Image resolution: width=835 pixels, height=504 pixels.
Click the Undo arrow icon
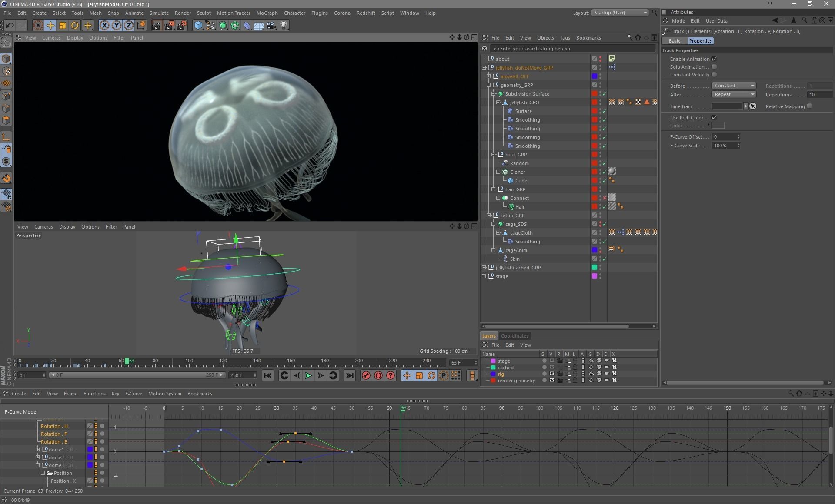[10, 25]
